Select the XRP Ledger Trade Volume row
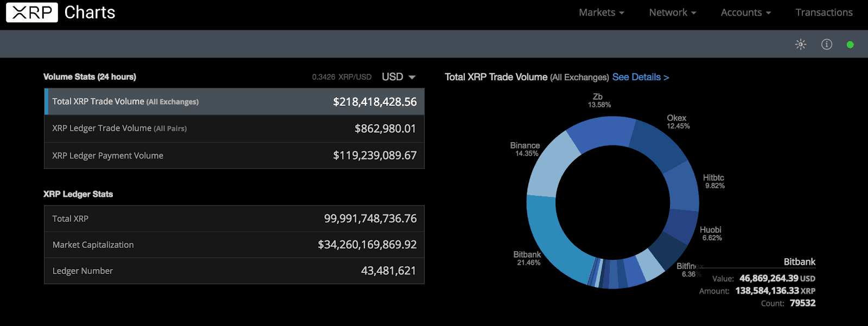The height and width of the screenshot is (326, 868). (234, 129)
